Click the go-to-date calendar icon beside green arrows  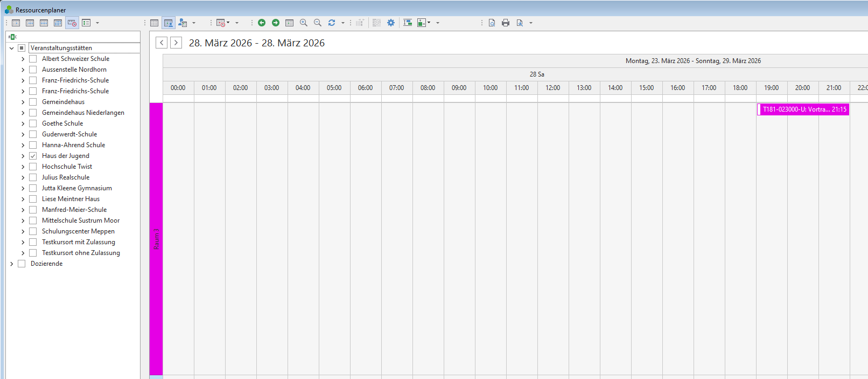point(290,23)
